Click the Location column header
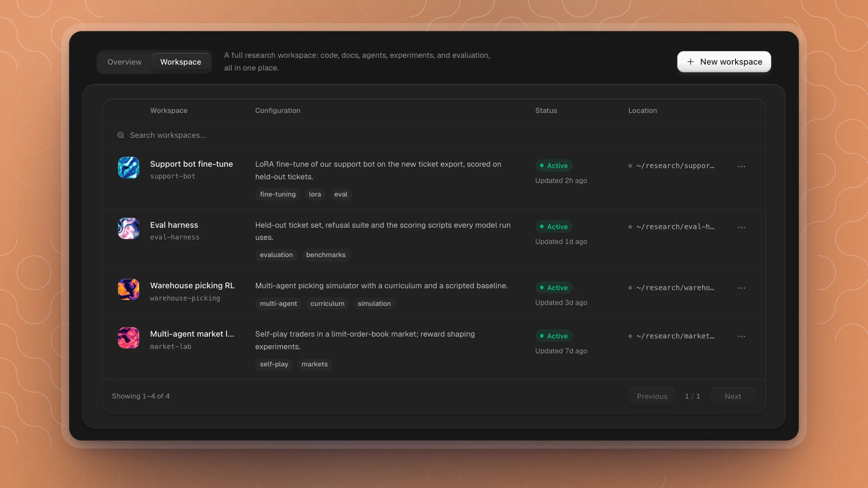This screenshot has width=868, height=488. click(x=642, y=111)
